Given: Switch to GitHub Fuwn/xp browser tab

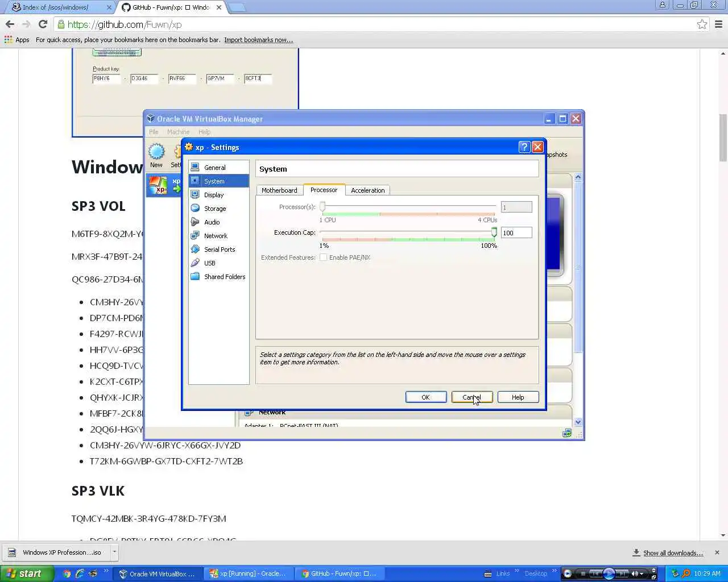Looking at the screenshot, I should 171,7.
